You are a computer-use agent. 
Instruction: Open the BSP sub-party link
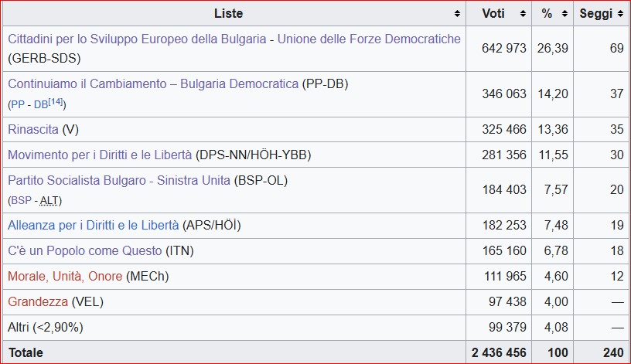[21, 201]
